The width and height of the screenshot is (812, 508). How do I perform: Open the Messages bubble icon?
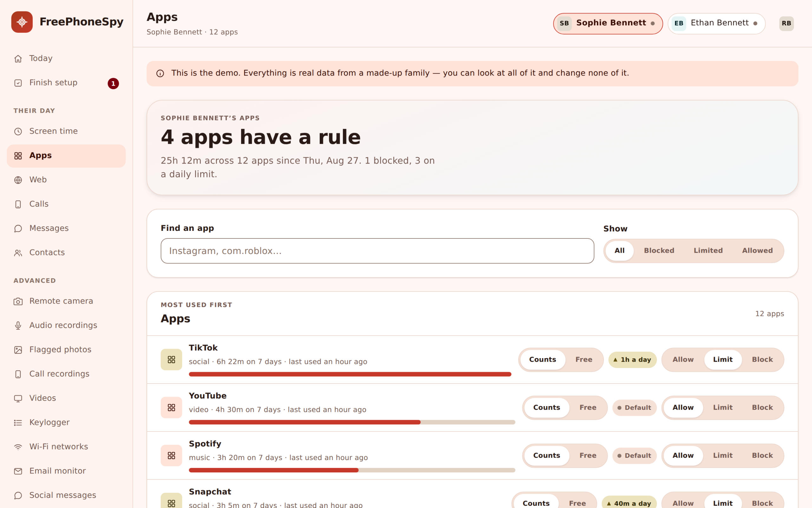[x=18, y=229]
